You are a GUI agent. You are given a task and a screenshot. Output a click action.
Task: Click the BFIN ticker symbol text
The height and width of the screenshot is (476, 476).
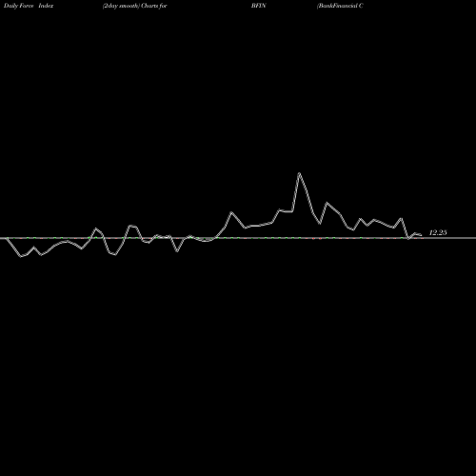click(259, 6)
